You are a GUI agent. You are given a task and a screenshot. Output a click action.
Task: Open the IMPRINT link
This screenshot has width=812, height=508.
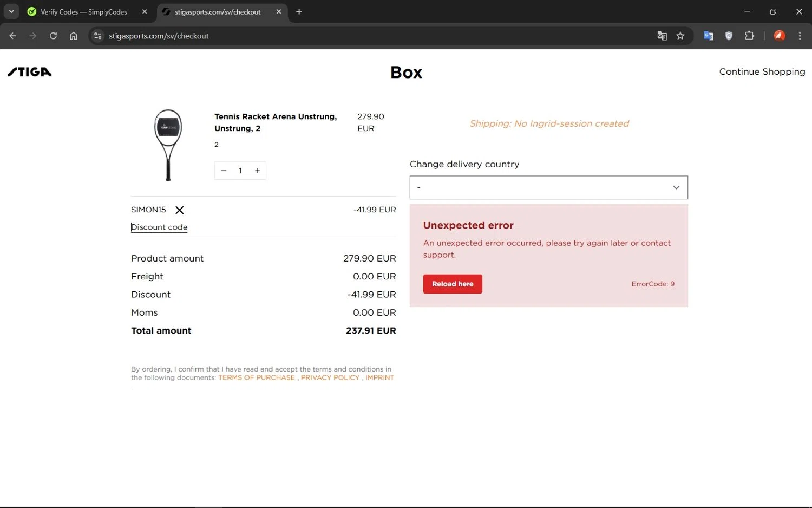point(379,377)
